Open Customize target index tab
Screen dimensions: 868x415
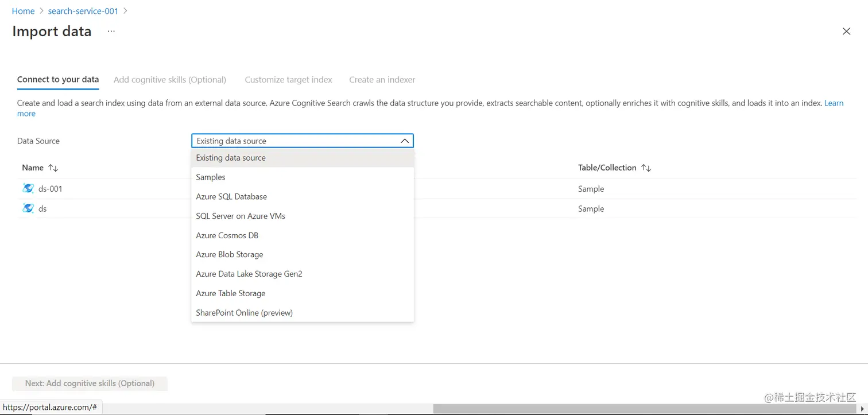(x=288, y=80)
